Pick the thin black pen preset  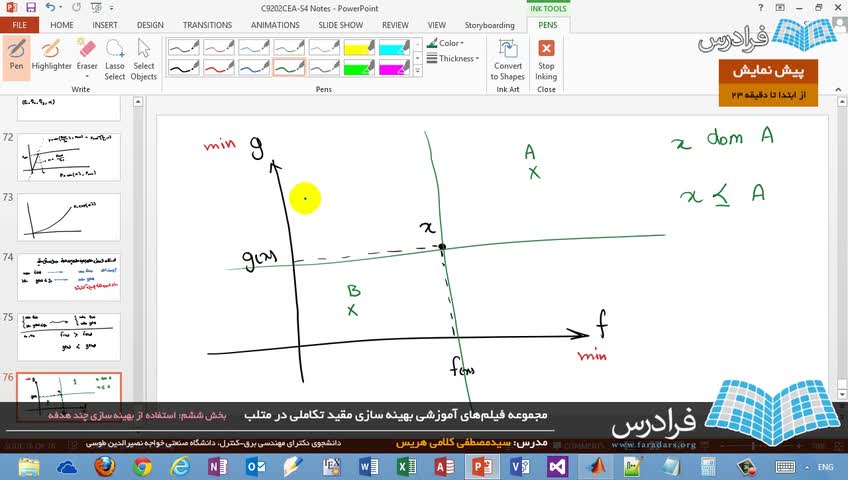[184, 48]
